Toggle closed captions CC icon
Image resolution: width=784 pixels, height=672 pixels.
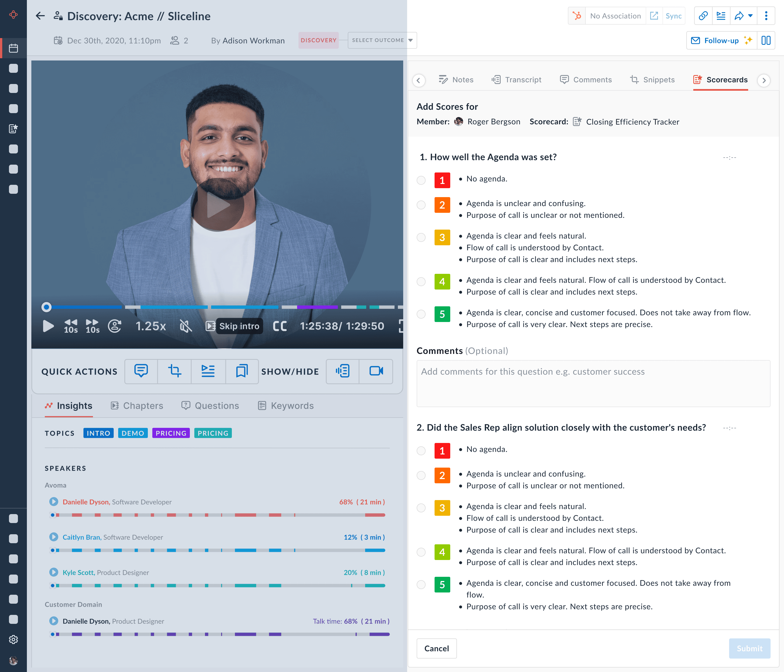(x=280, y=326)
